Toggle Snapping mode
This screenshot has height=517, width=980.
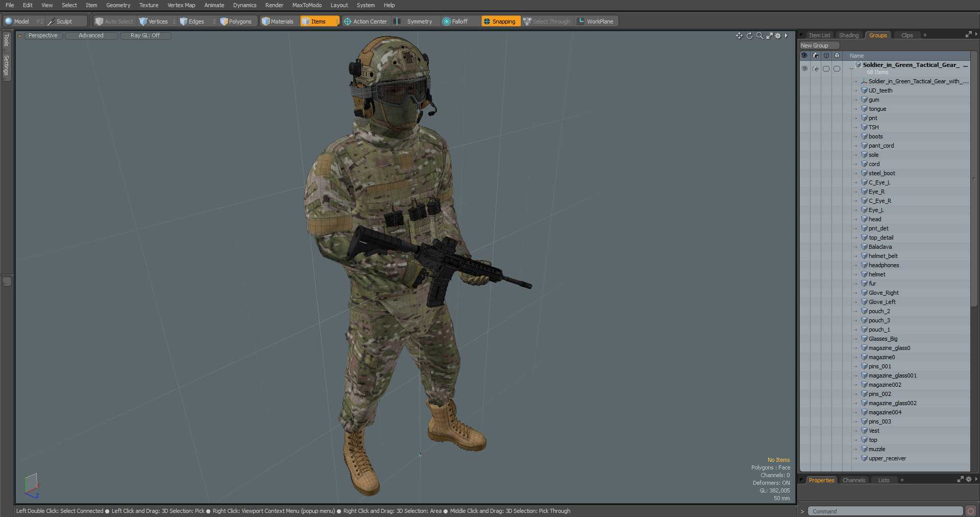[500, 21]
